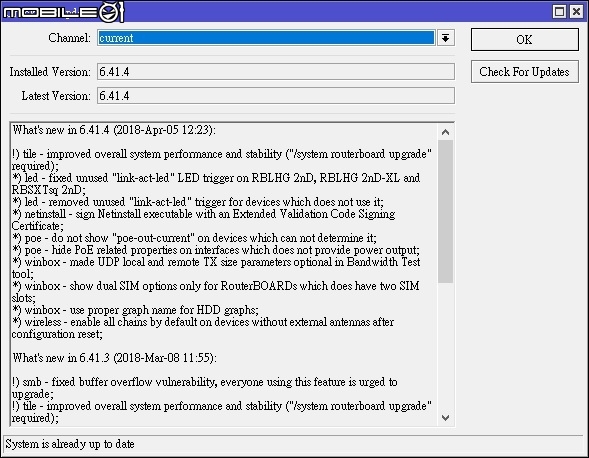This screenshot has width=589, height=458.
Task: Click the 'Installed Version:' label
Action: (x=50, y=71)
